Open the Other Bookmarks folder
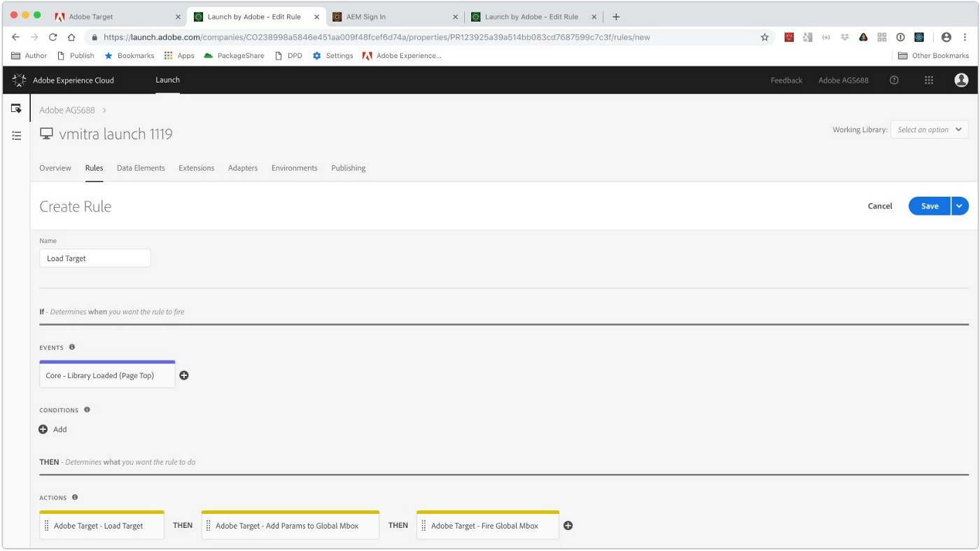This screenshot has height=551, width=980. coord(933,56)
